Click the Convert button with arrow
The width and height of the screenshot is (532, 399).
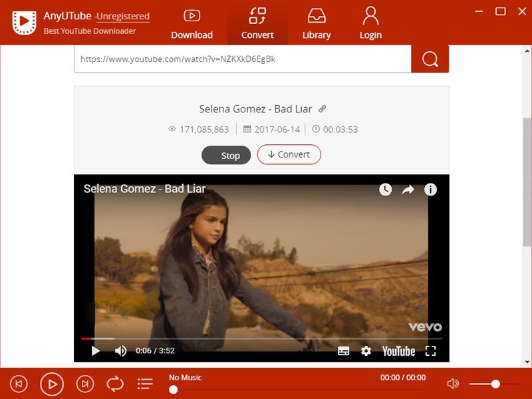pyautogui.click(x=289, y=154)
